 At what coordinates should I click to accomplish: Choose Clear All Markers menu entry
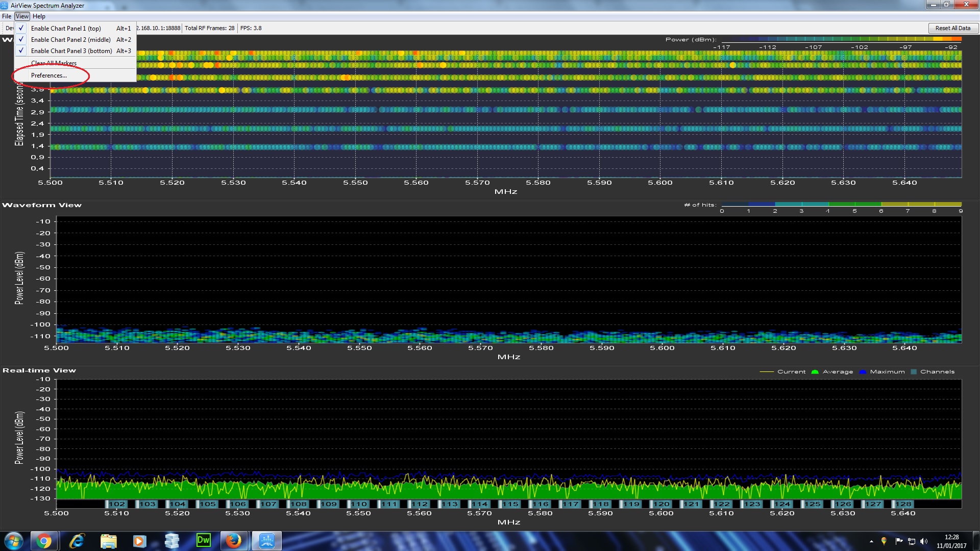[54, 63]
